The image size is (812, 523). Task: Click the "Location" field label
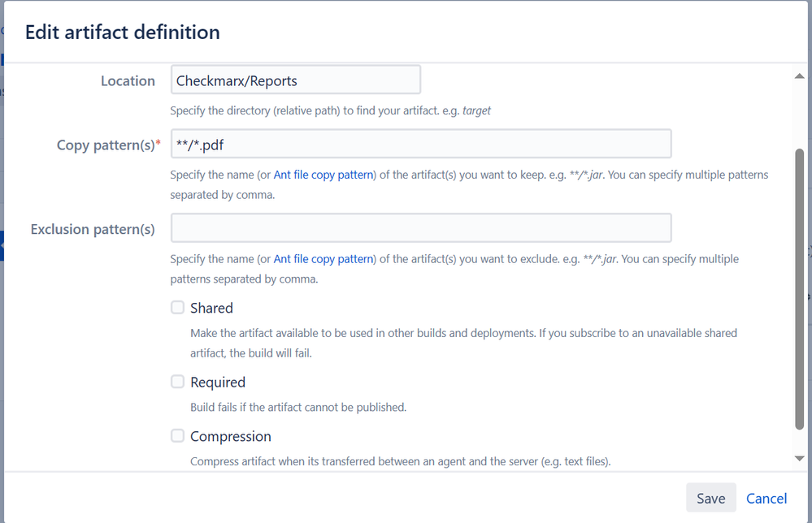[x=128, y=80]
